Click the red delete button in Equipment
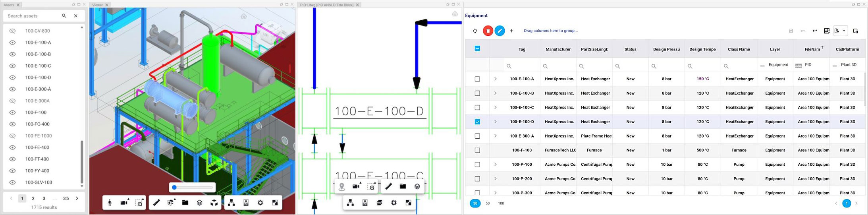This screenshot has width=868, height=215. click(488, 31)
